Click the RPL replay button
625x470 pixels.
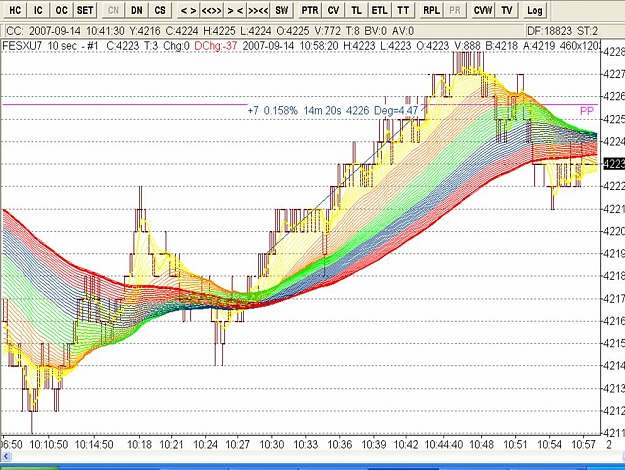pos(431,10)
